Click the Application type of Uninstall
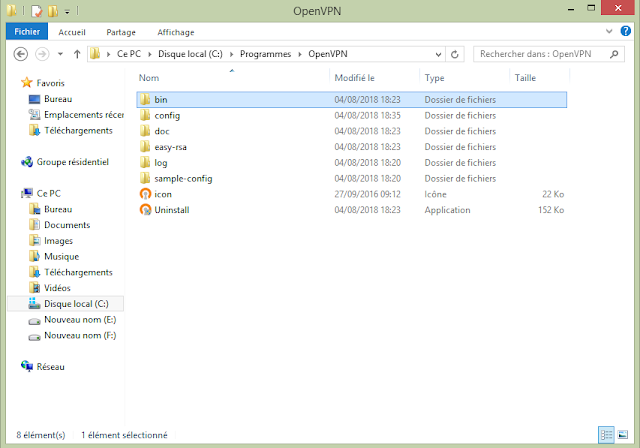 coord(447,210)
